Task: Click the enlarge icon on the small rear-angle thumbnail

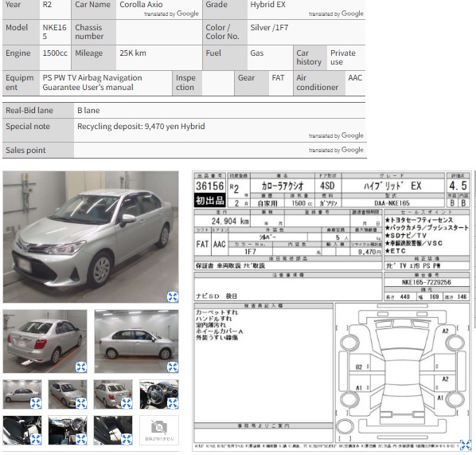Action: tap(127, 403)
